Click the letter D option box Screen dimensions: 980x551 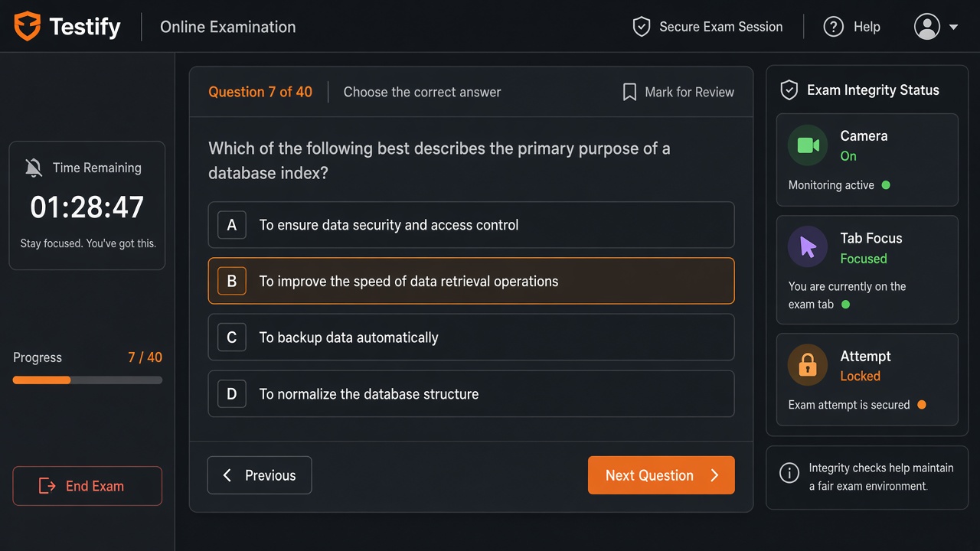coord(232,394)
